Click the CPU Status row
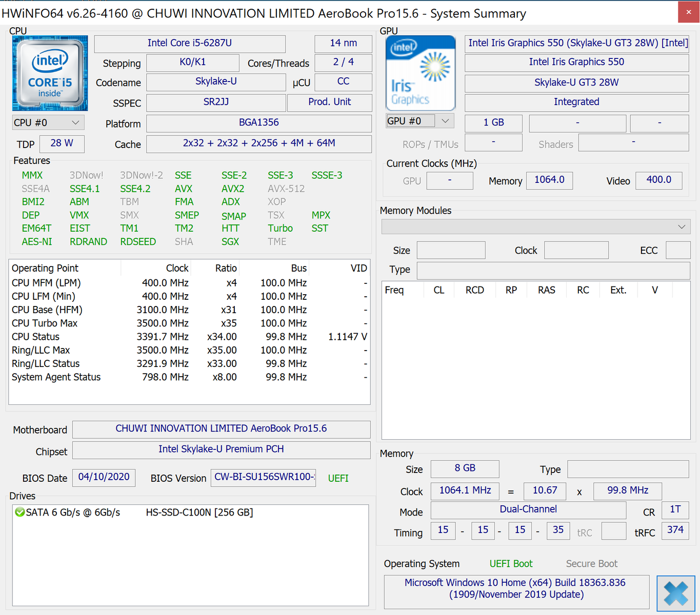This screenshot has width=700, height=615. click(x=189, y=337)
